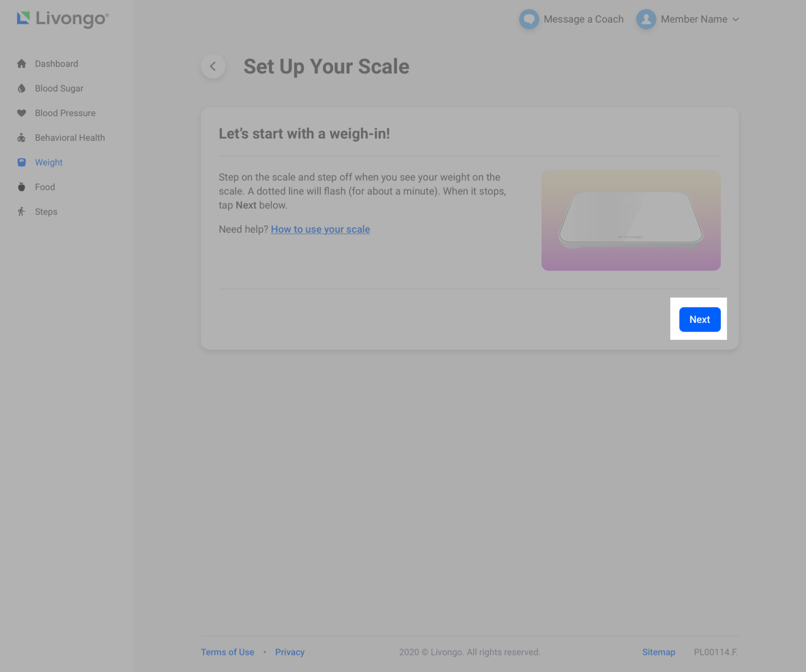
Task: Click the Steps walking icon
Action: (x=21, y=211)
